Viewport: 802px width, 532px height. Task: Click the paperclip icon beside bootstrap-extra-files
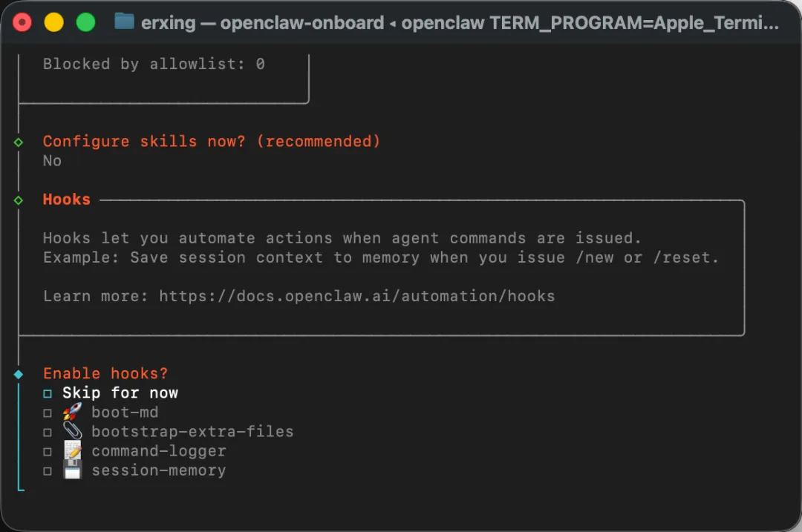(x=72, y=431)
